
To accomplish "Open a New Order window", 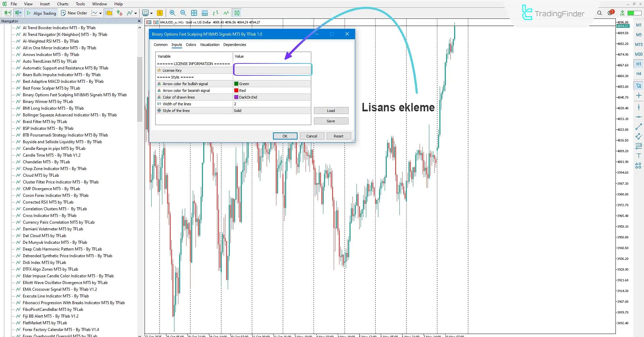I will (74, 13).
